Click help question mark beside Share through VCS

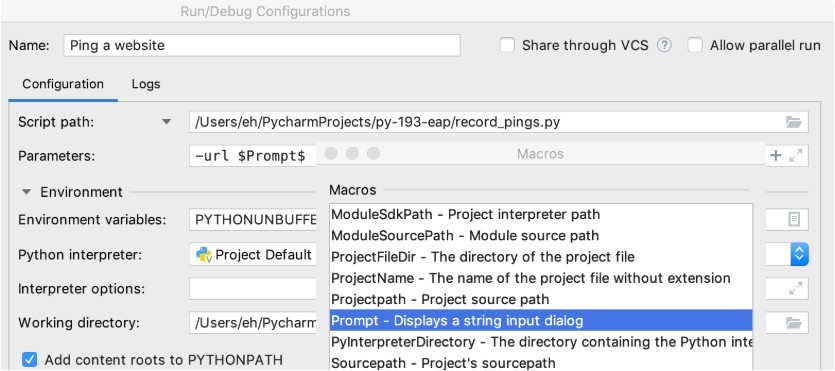click(664, 45)
